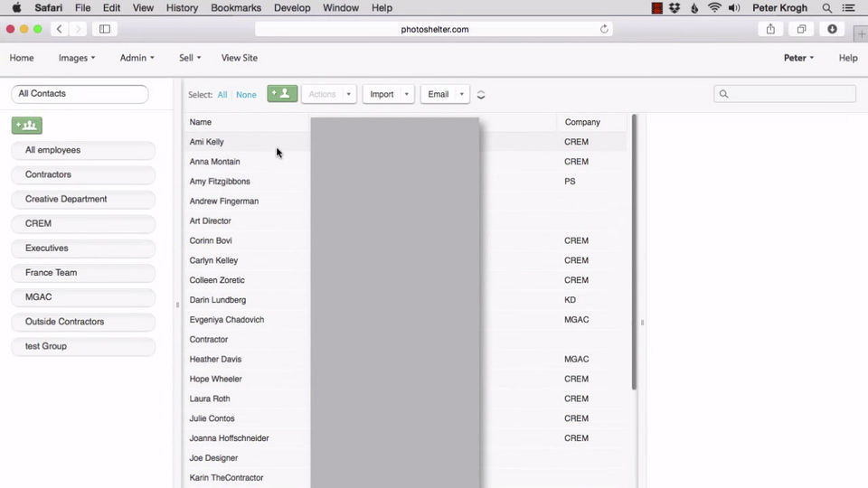The width and height of the screenshot is (868, 488).
Task: Select the Darin Lundberg contact row
Action: (x=405, y=300)
